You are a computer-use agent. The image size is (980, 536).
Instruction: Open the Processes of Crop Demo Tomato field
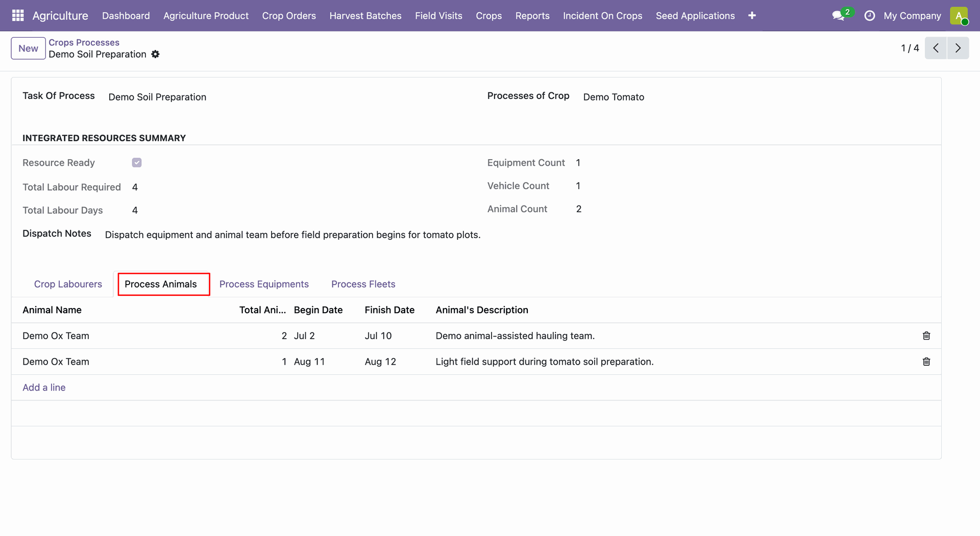click(x=614, y=97)
